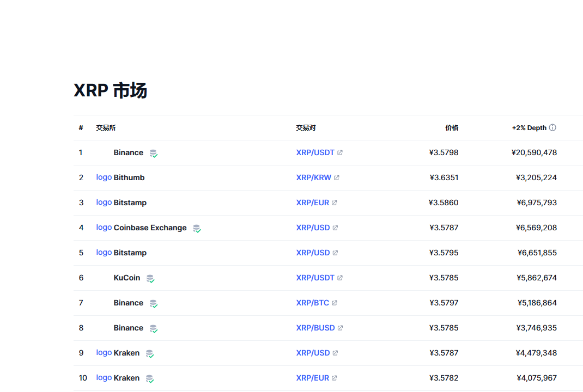This screenshot has height=392, width=583.
Task: Click the external-link icon after XRP/USDT in row 1
Action: [x=340, y=152]
